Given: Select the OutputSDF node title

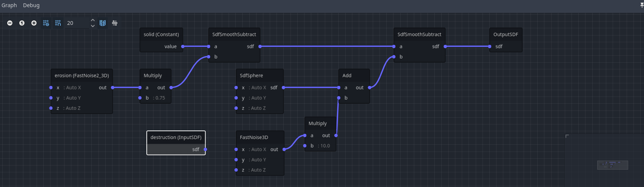Looking at the screenshot, I should tap(506, 34).
